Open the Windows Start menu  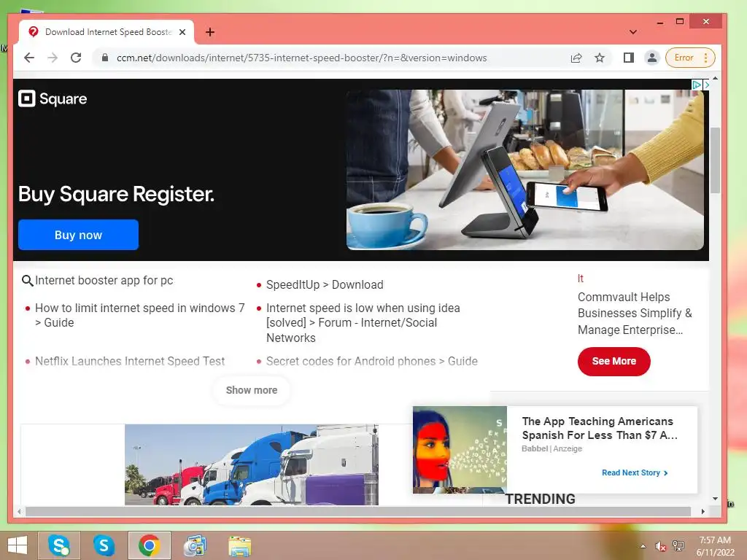point(18,545)
